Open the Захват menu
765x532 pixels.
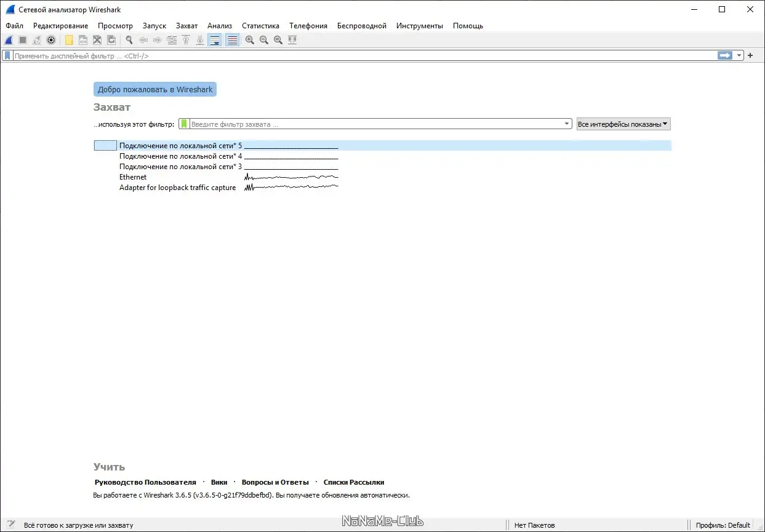tap(187, 26)
